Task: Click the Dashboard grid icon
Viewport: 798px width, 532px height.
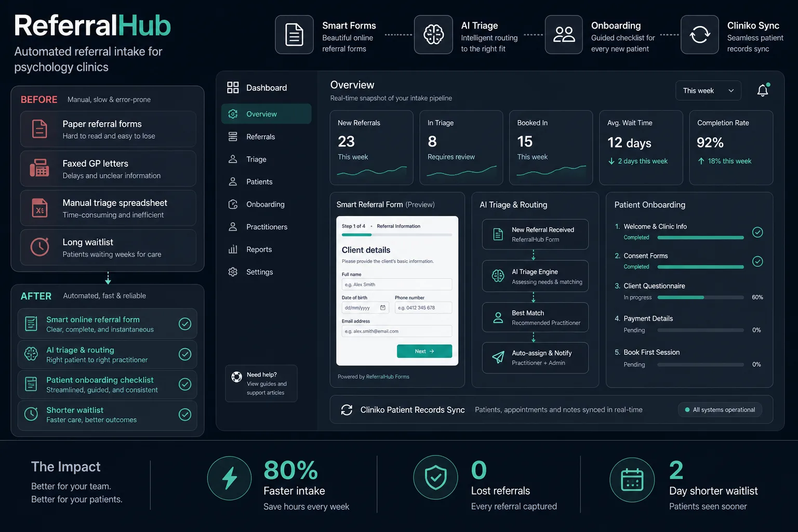Action: [x=233, y=87]
